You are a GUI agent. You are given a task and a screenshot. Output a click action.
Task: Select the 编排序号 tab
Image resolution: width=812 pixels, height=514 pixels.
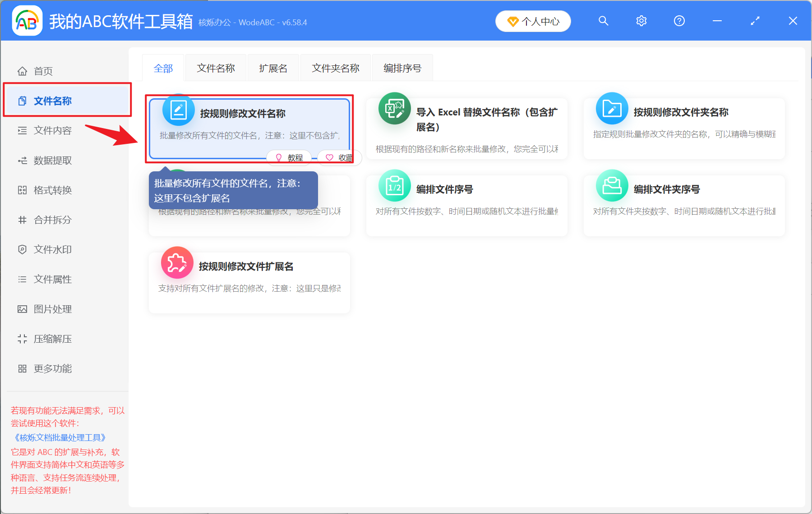coord(402,68)
